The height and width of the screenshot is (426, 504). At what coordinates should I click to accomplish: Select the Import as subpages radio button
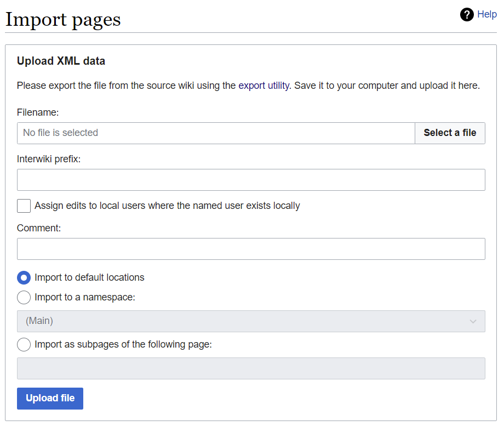pos(24,344)
